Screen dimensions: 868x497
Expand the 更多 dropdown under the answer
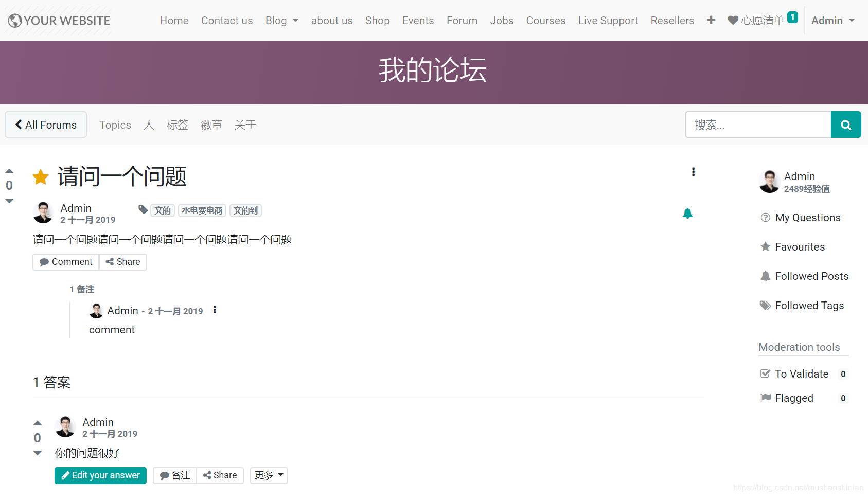pyautogui.click(x=269, y=475)
